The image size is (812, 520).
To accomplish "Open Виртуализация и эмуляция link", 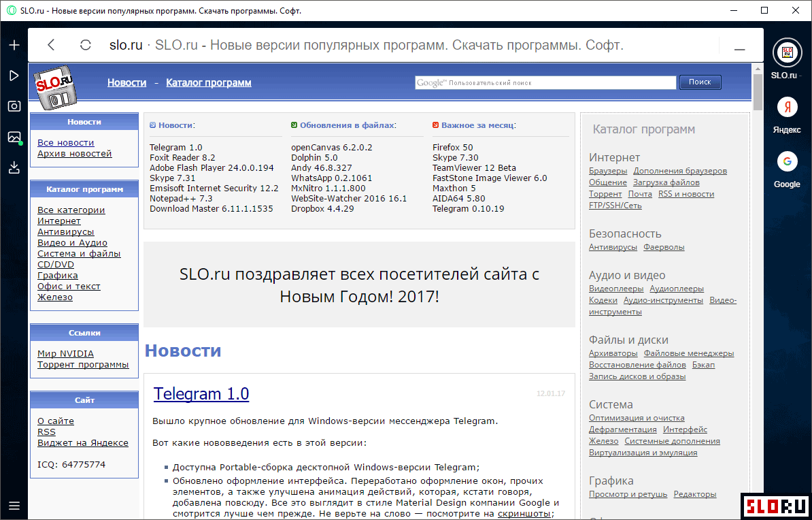I will pyautogui.click(x=643, y=453).
